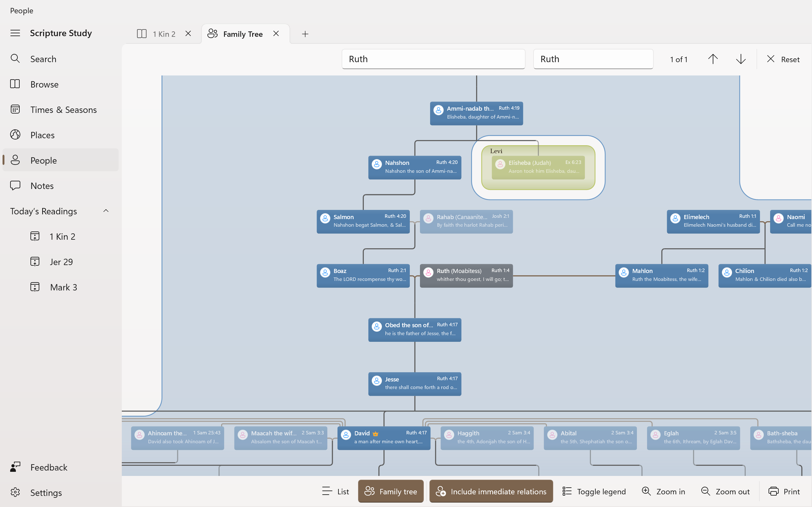
Task: Open Settings
Action: [61, 493]
